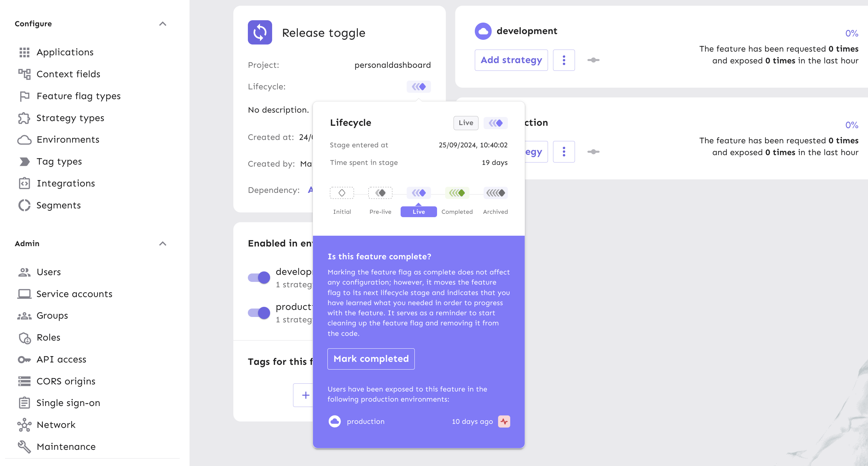Screen dimensions: 868x466
Task: Collapse the Configure sidebar section
Action: click(164, 24)
